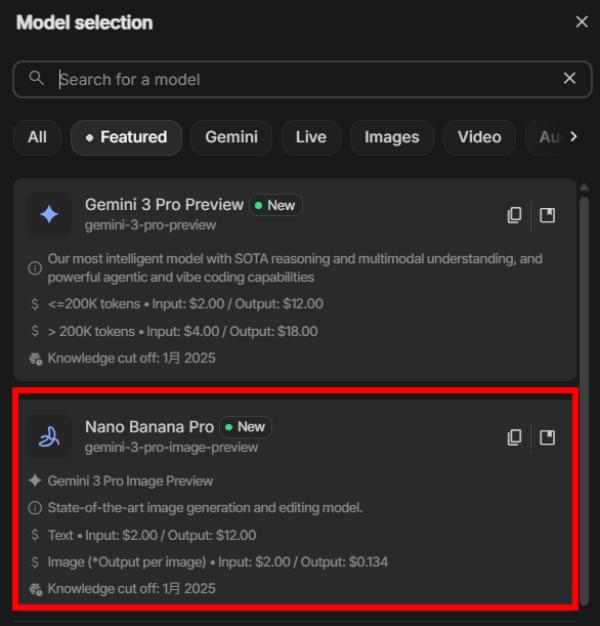Click the > 200K tokens pricing text
600x626 pixels.
point(182,331)
